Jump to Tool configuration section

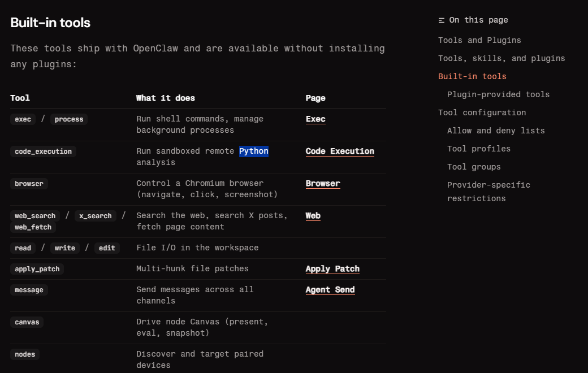pos(482,112)
